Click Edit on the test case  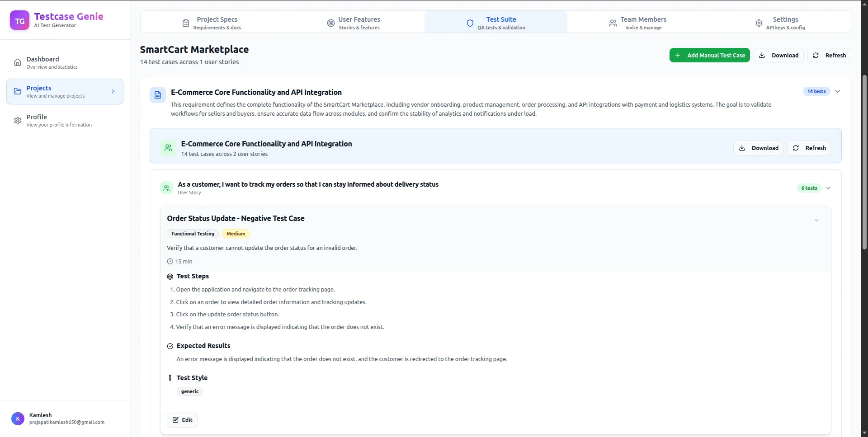pyautogui.click(x=182, y=420)
